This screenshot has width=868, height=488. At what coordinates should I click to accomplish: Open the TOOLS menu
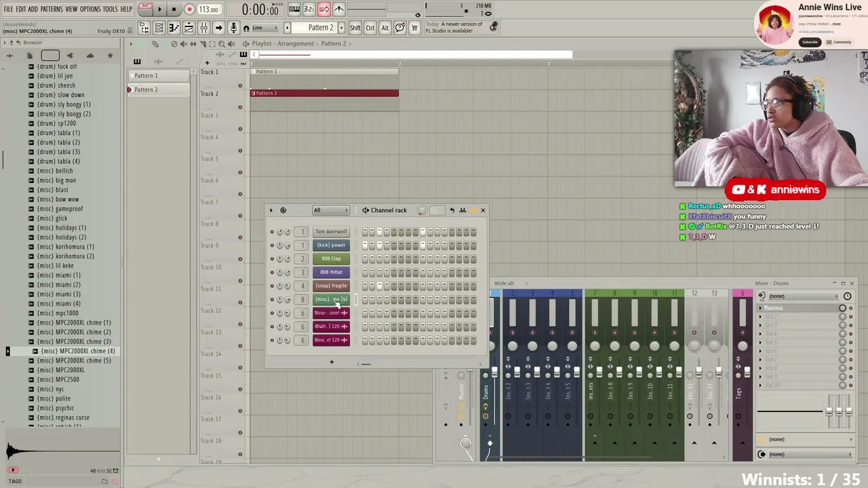click(111, 9)
